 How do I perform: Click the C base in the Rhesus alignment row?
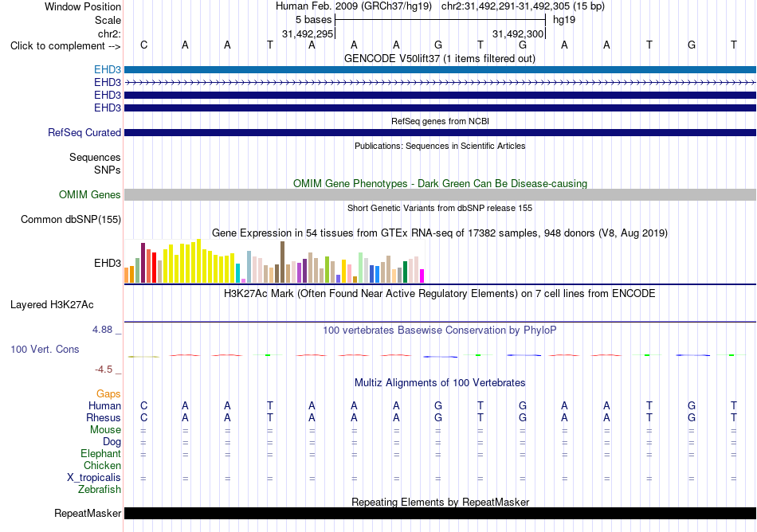143,417
